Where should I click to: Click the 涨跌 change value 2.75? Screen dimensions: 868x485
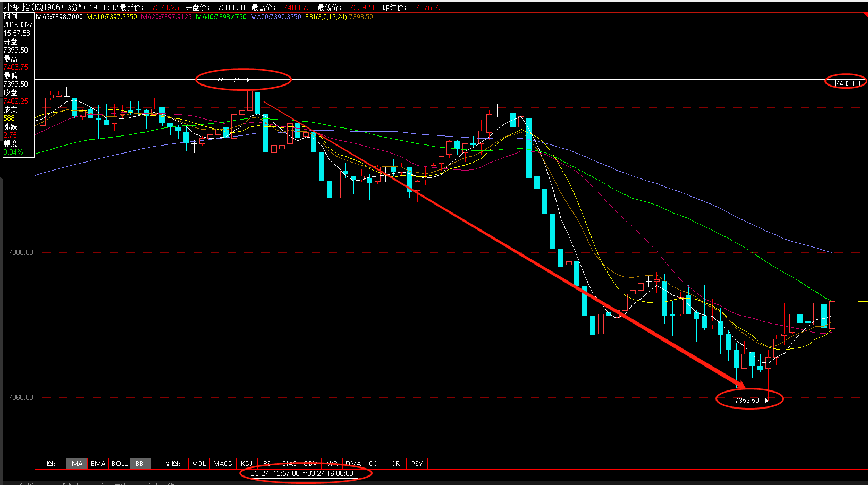pos(10,135)
